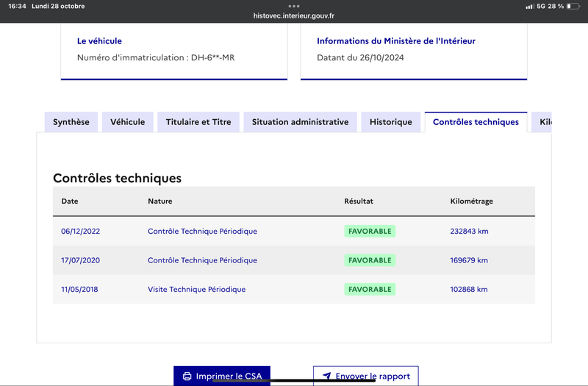Screen dimensions: 588x386
Task: Select the date 11/05/2018
Action: click(x=79, y=289)
